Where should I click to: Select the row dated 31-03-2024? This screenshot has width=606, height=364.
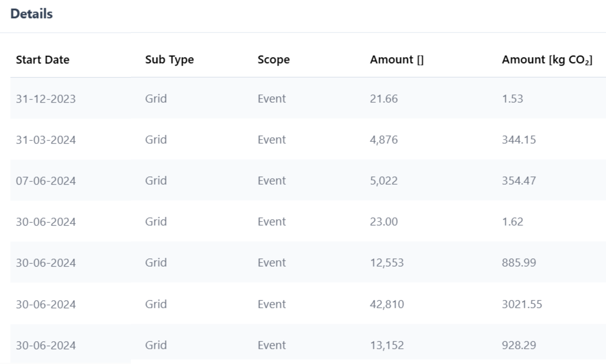(46, 140)
